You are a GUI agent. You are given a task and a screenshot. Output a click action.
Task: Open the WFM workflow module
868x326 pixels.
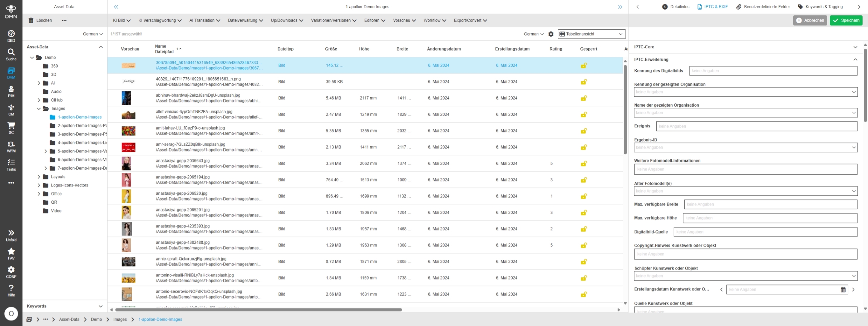point(11,146)
